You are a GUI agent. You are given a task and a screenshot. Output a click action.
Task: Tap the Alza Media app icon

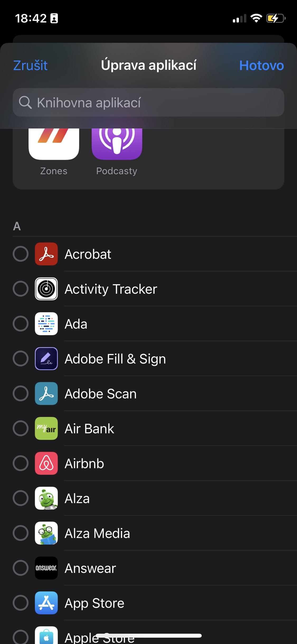pos(46,533)
